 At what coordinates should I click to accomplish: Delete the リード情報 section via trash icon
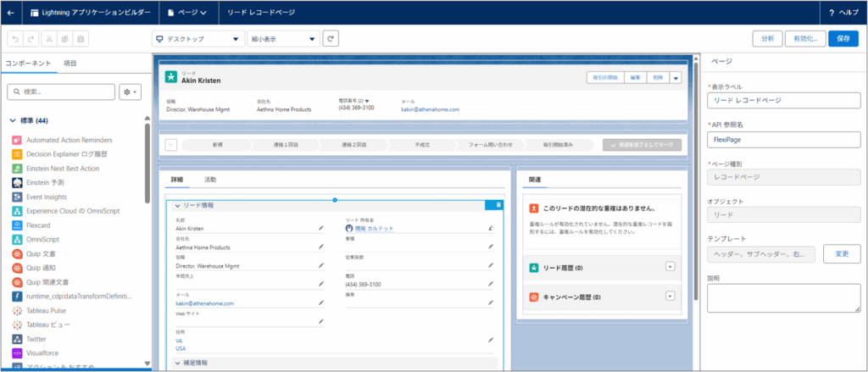pyautogui.click(x=498, y=205)
